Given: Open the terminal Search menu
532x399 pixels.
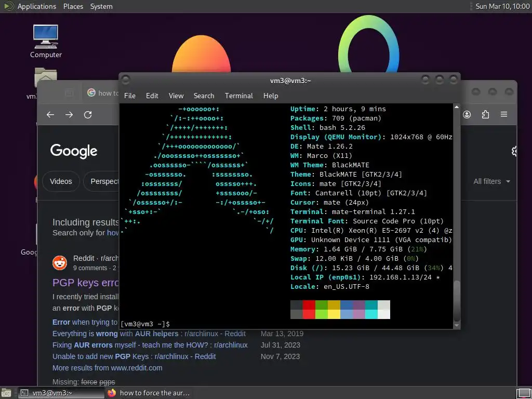Looking at the screenshot, I should (204, 96).
